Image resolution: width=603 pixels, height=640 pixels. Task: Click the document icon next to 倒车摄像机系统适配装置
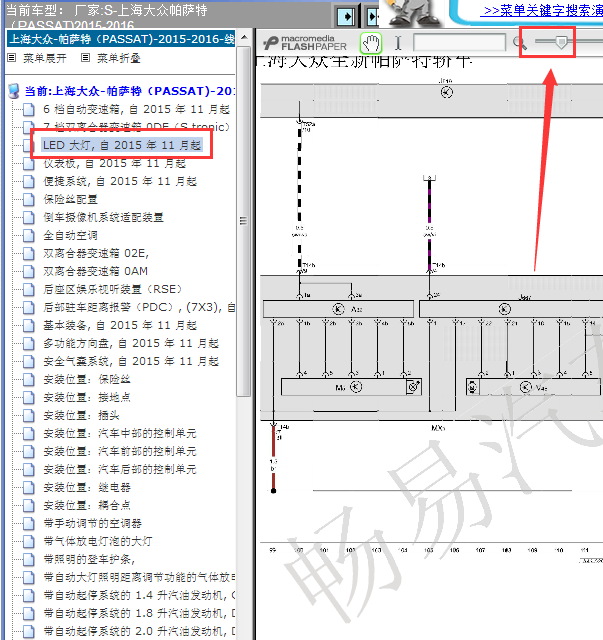coord(29,217)
